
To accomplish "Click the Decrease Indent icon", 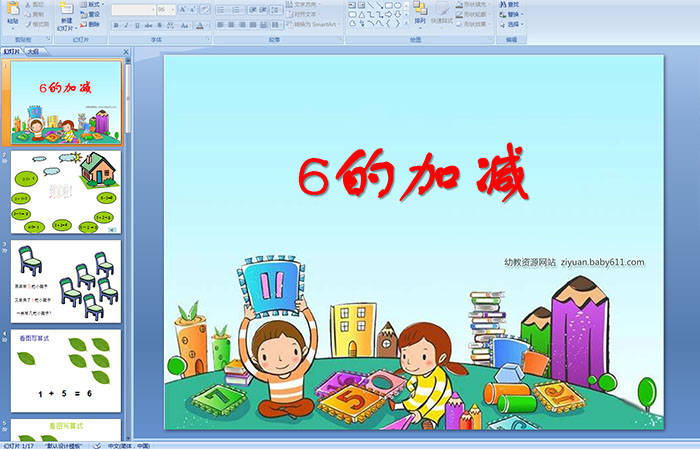I will (253, 10).
